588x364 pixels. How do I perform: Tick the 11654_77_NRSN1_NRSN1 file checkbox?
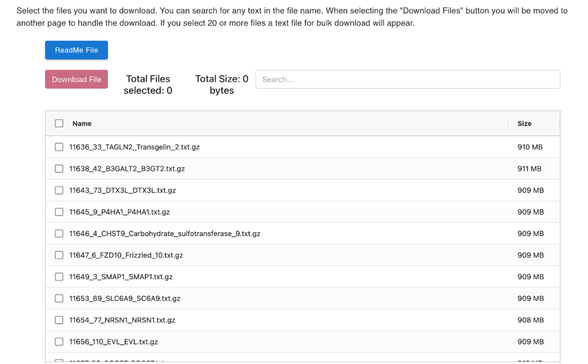(x=59, y=320)
